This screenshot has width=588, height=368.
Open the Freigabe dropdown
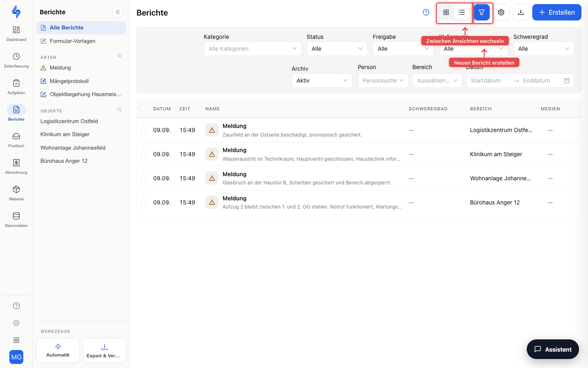[403, 49]
